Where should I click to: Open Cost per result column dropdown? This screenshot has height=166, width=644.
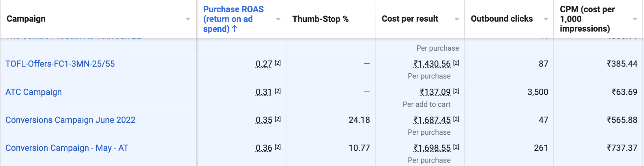point(457,19)
